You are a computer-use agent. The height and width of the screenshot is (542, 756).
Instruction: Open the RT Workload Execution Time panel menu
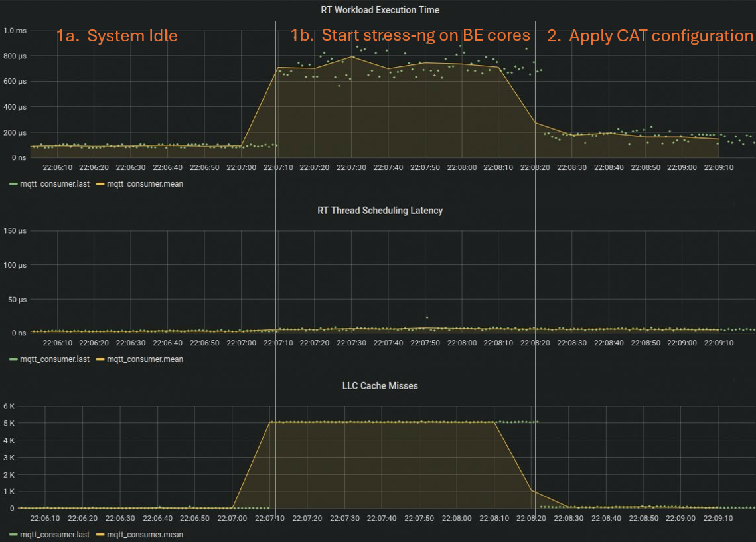point(380,10)
